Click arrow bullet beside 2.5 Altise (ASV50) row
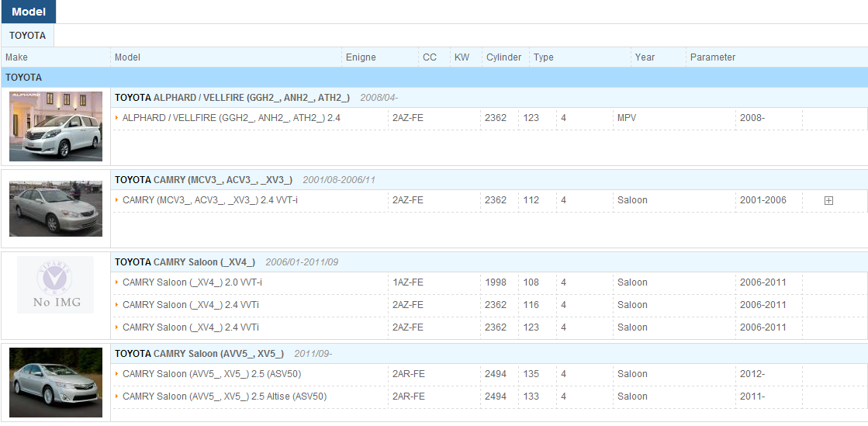Image resolution: width=868 pixels, height=426 pixels. [x=117, y=397]
